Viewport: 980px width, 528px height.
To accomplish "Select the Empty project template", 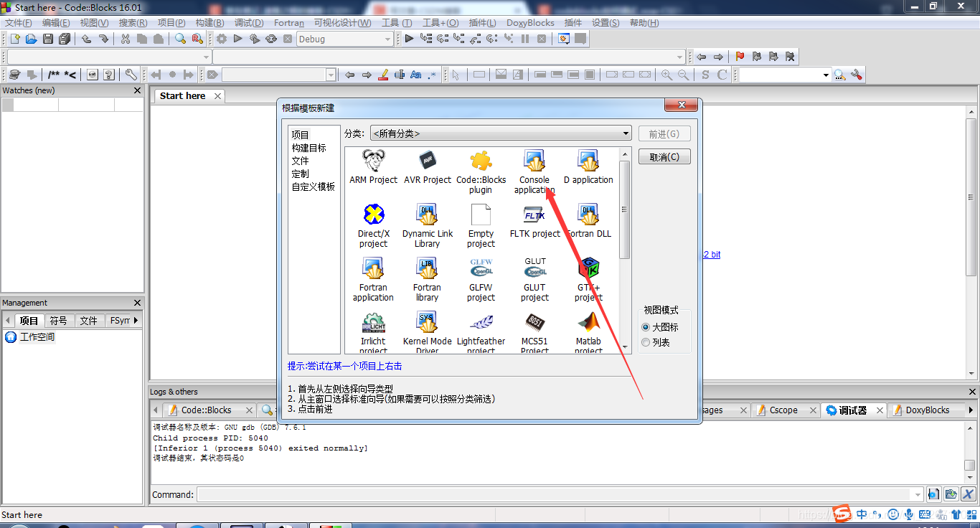I will pyautogui.click(x=481, y=226).
